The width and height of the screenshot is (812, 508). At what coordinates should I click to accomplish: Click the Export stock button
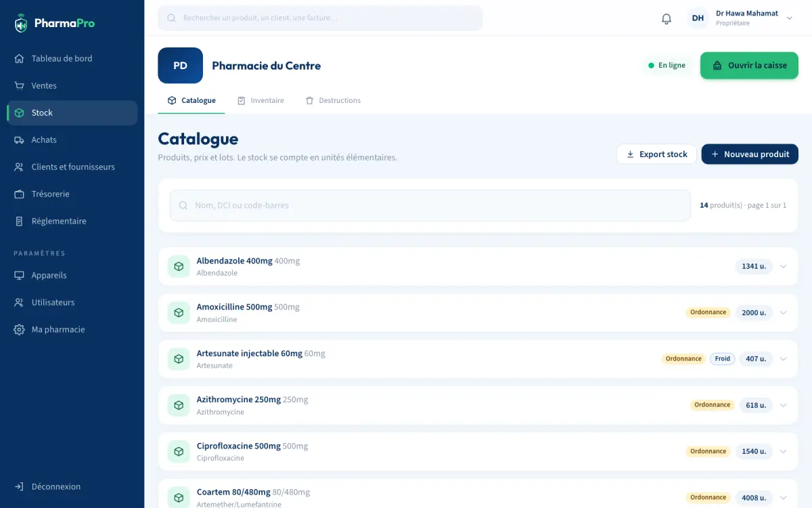(656, 154)
